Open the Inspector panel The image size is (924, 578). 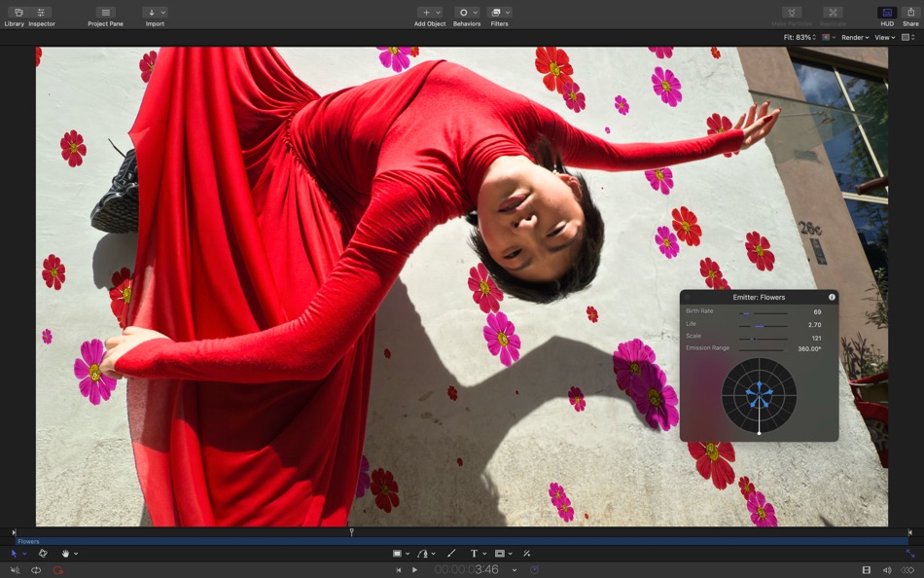click(x=41, y=12)
